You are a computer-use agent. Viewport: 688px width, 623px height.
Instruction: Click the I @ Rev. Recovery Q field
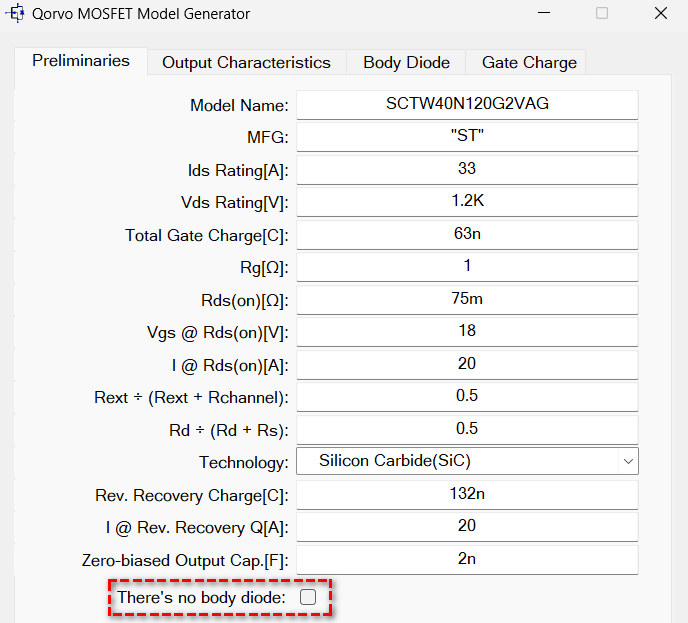pos(467,526)
